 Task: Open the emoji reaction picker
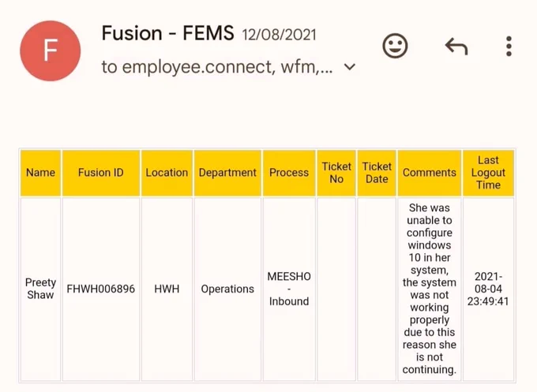(395, 46)
